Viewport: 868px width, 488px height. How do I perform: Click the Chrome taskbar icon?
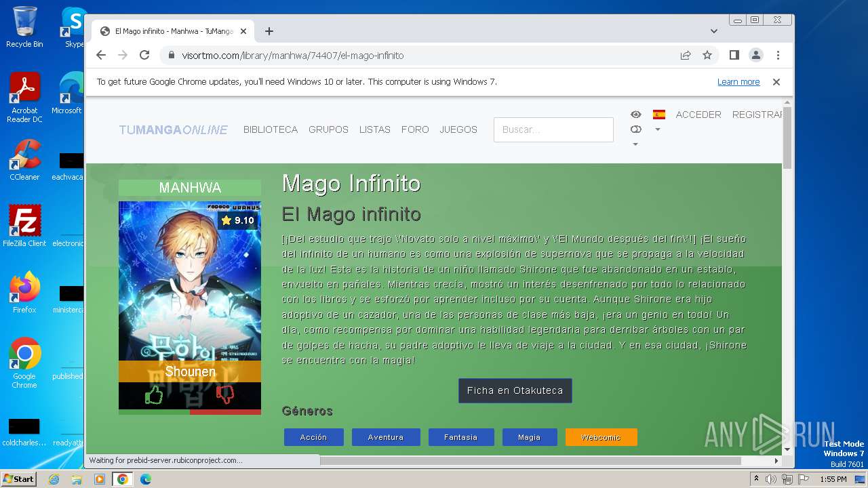point(123,479)
